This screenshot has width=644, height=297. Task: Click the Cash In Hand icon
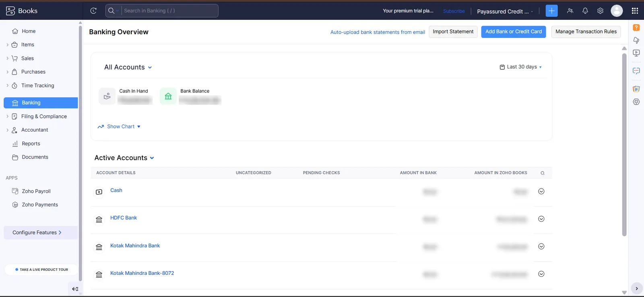click(x=107, y=96)
